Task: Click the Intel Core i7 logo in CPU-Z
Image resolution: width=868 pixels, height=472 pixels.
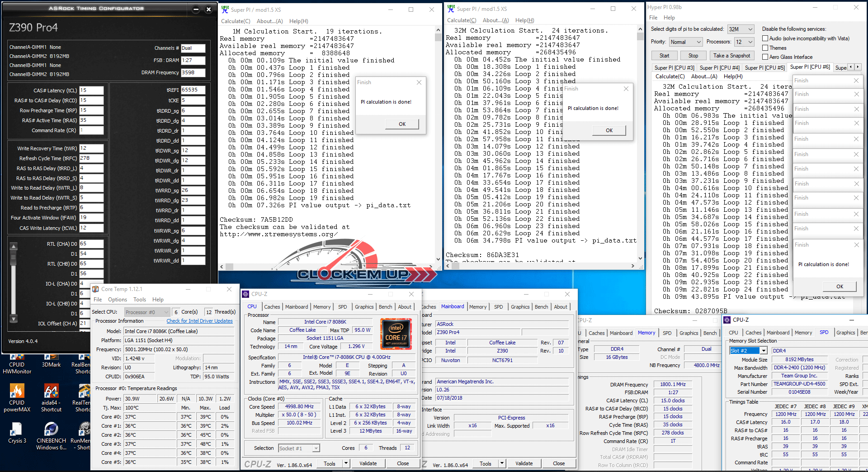Action: coord(396,334)
